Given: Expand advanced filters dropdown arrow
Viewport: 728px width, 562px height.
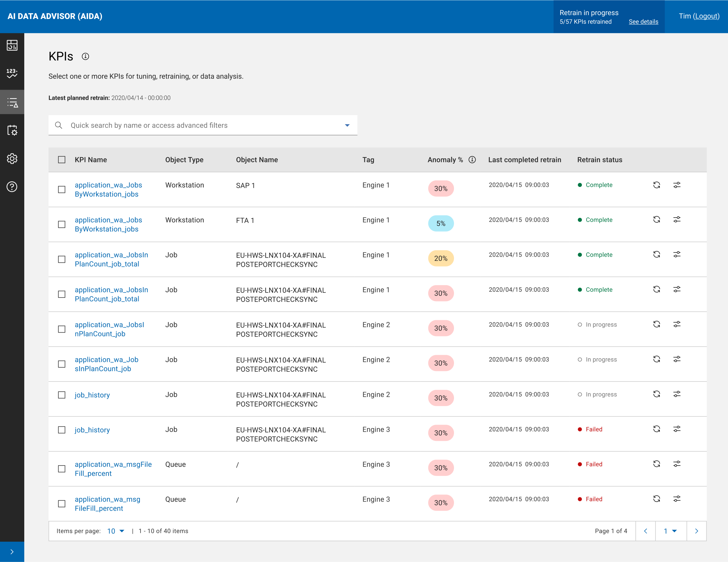Looking at the screenshot, I should 347,125.
